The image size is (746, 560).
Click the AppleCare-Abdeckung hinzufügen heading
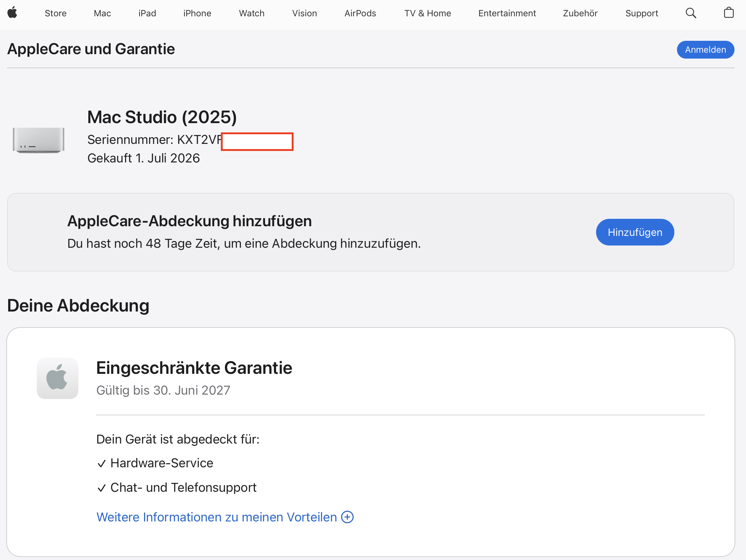189,221
